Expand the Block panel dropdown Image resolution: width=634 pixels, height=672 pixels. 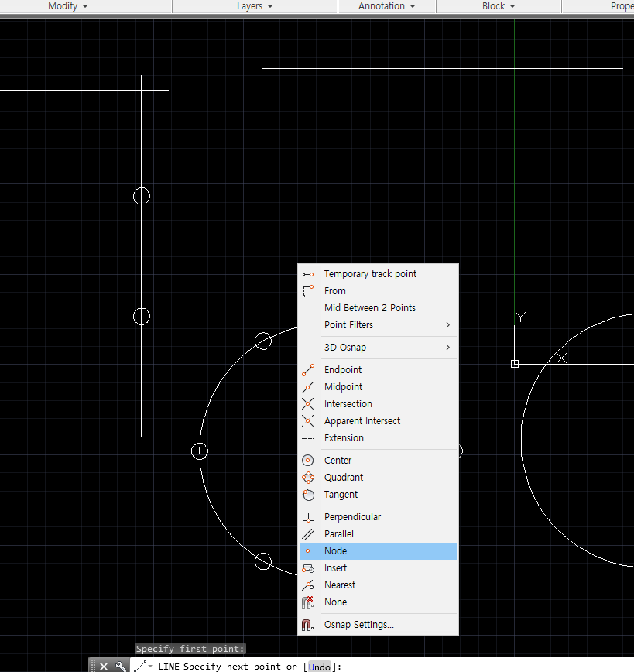tap(512, 6)
